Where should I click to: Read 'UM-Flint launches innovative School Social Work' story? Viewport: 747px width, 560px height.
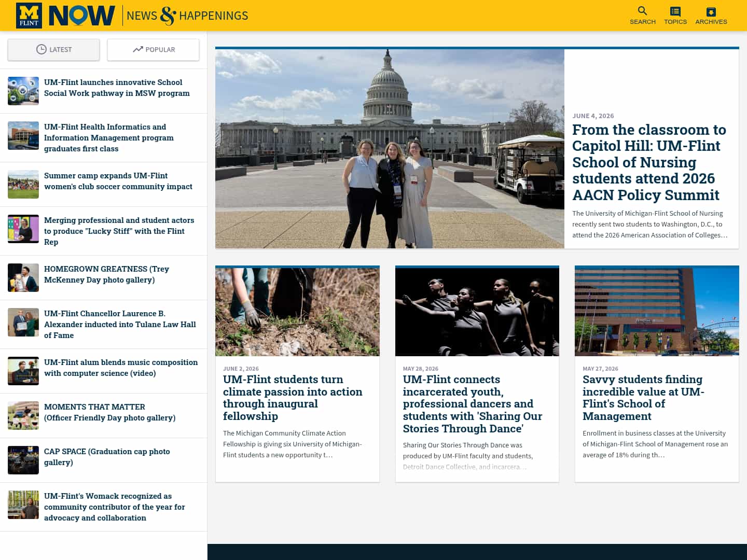point(117,88)
